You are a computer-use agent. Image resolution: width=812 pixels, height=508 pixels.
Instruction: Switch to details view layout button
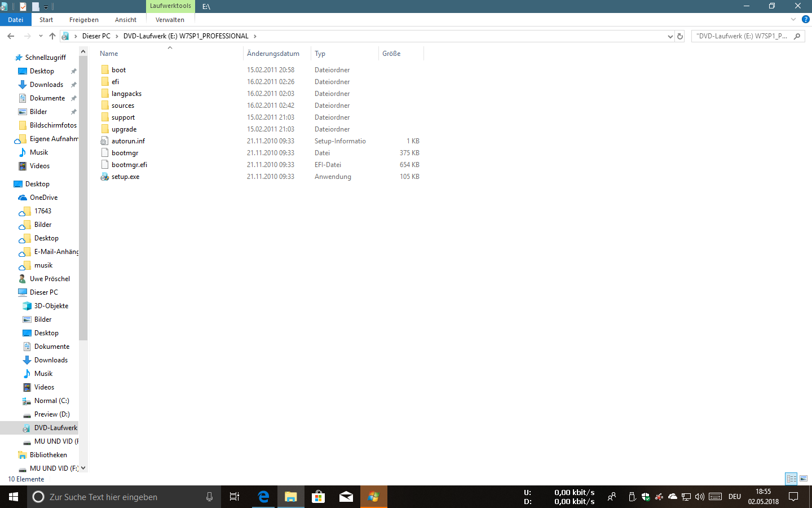[x=791, y=479]
